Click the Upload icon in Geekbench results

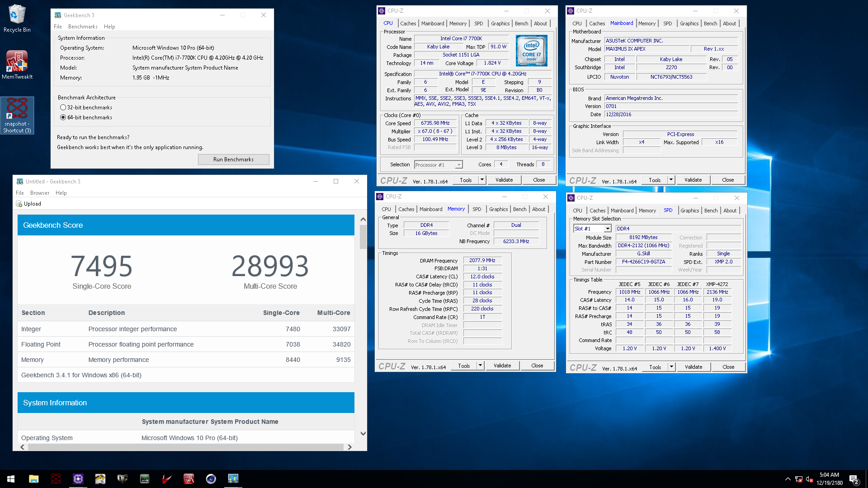[x=19, y=204]
